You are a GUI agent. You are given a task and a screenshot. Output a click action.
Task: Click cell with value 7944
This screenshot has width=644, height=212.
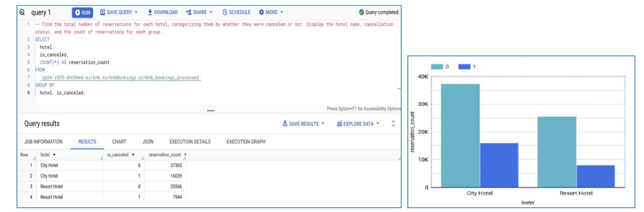[x=177, y=197]
